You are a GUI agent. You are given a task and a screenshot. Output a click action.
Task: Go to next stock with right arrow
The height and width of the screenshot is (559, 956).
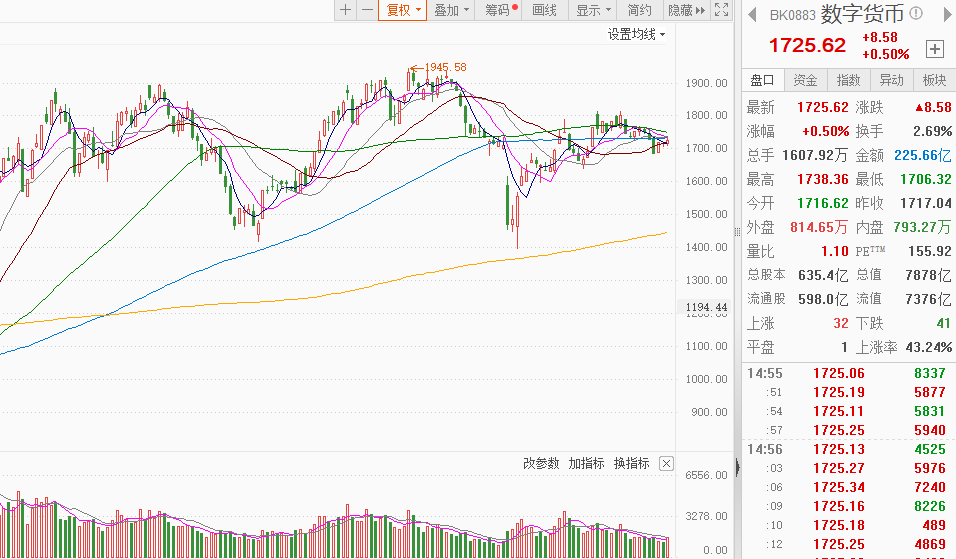(x=944, y=13)
